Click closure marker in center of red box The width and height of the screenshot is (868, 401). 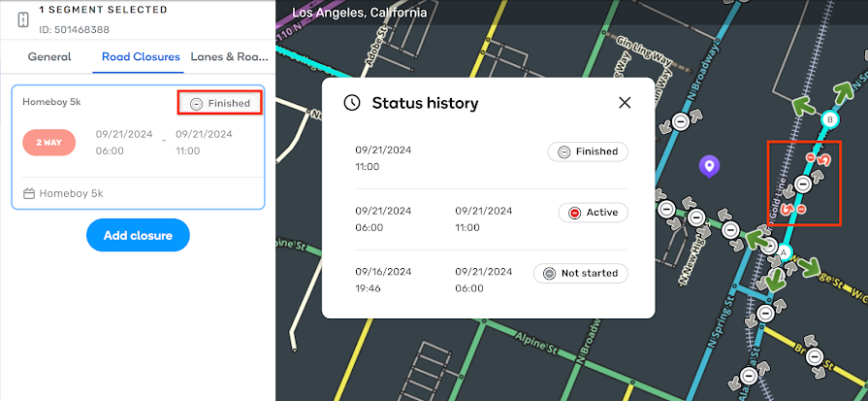(x=803, y=184)
